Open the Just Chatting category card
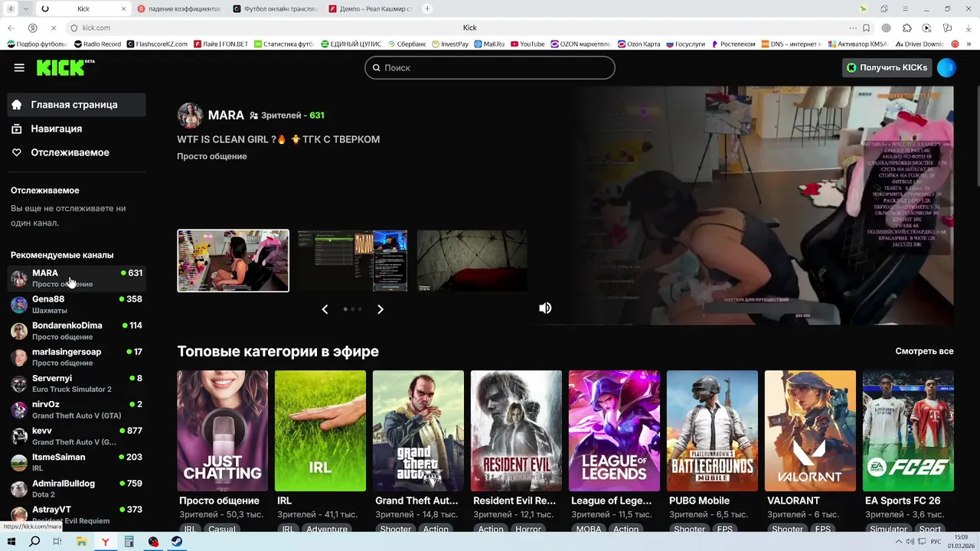This screenshot has height=551, width=980. tap(222, 431)
